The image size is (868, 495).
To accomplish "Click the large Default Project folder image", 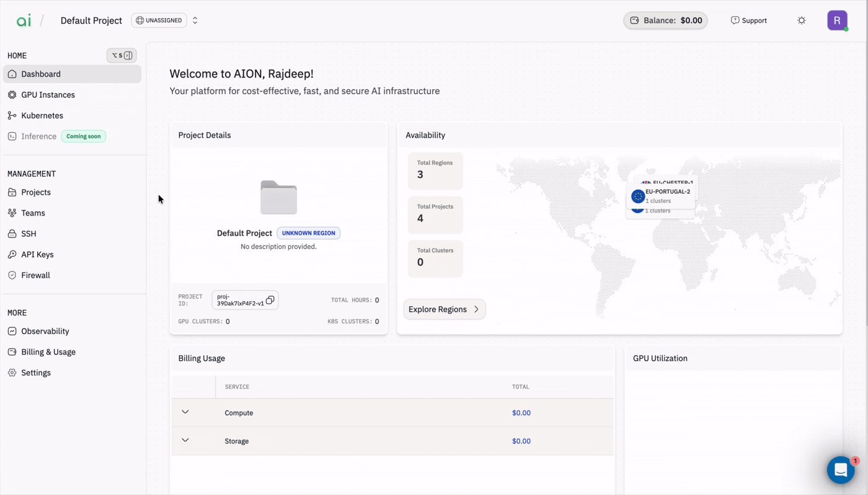I will [x=278, y=198].
